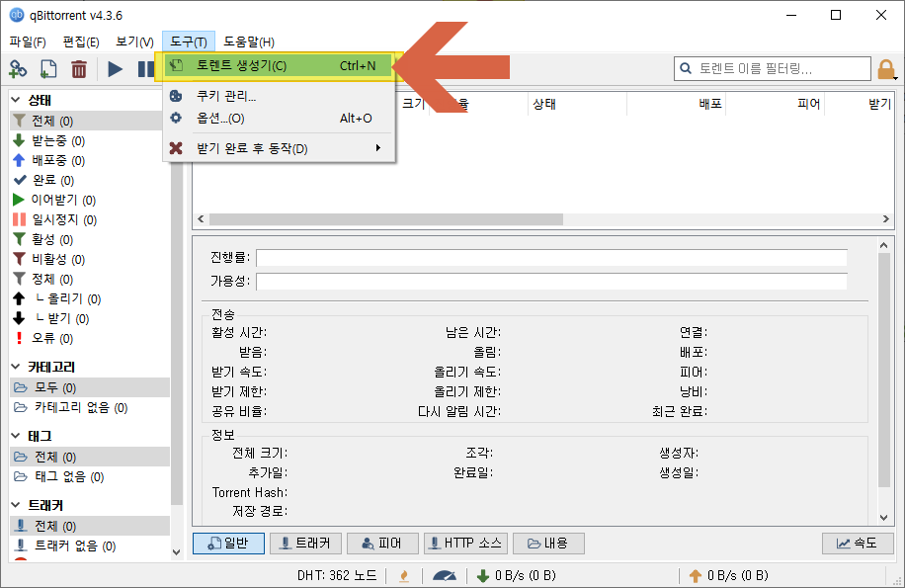
Task: Click the 배포 column header
Action: (677, 104)
